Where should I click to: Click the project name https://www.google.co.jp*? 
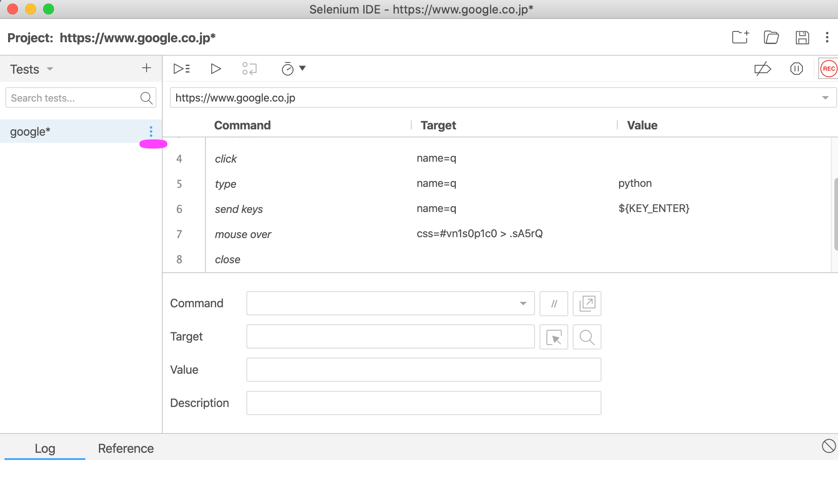pyautogui.click(x=138, y=38)
